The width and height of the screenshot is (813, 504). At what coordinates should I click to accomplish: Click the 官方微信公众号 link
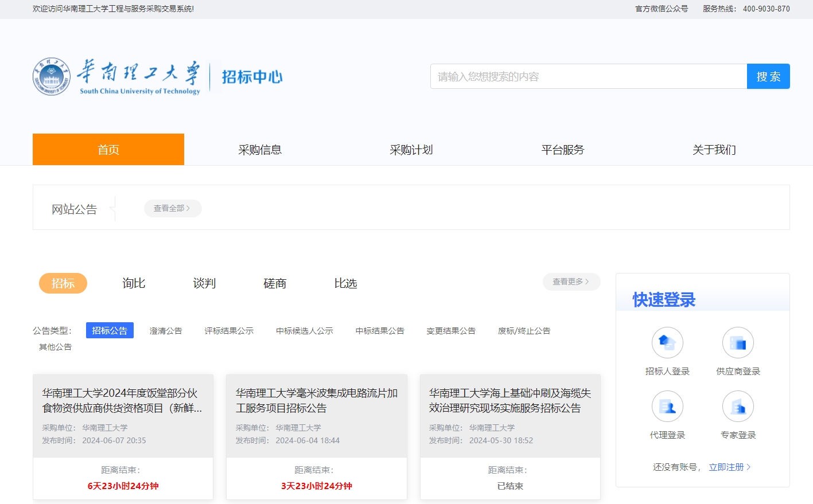coord(661,9)
